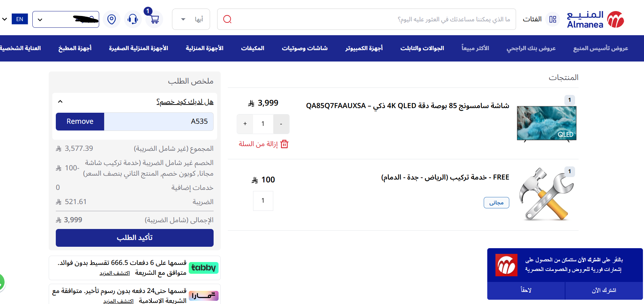Confirm order with تأكيد الطلب
The height and width of the screenshot is (304, 644).
click(135, 238)
